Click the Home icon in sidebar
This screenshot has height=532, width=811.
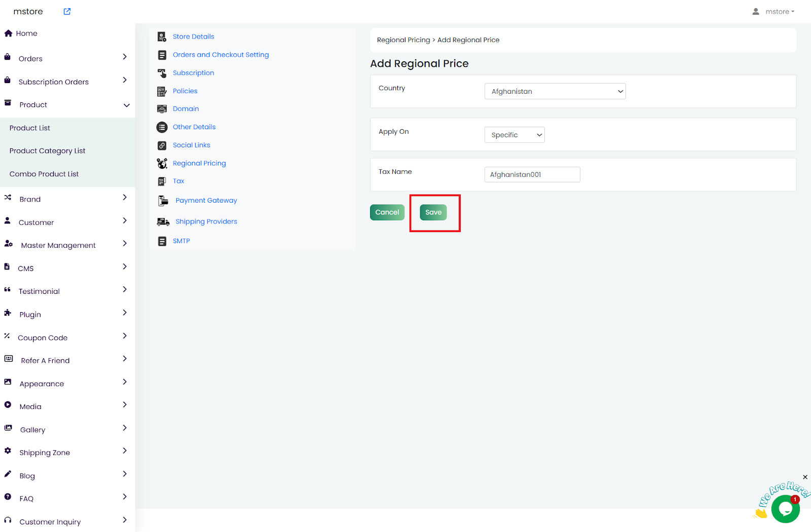[8, 33]
